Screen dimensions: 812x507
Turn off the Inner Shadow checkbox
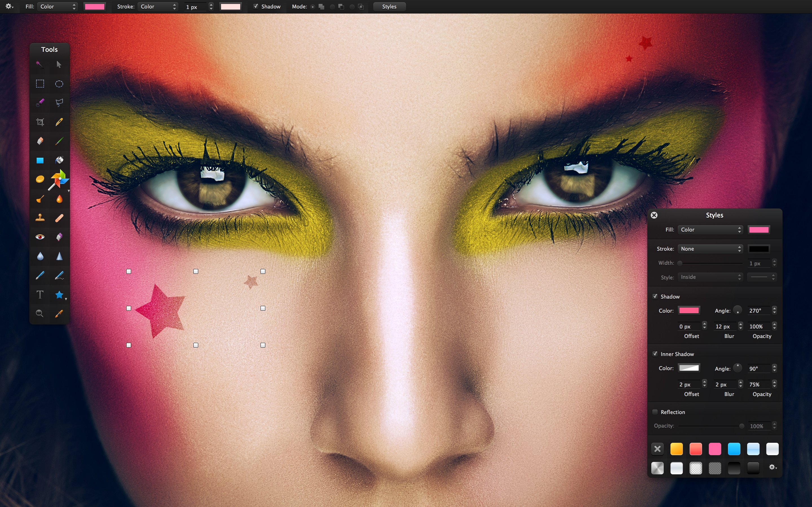pos(655,354)
